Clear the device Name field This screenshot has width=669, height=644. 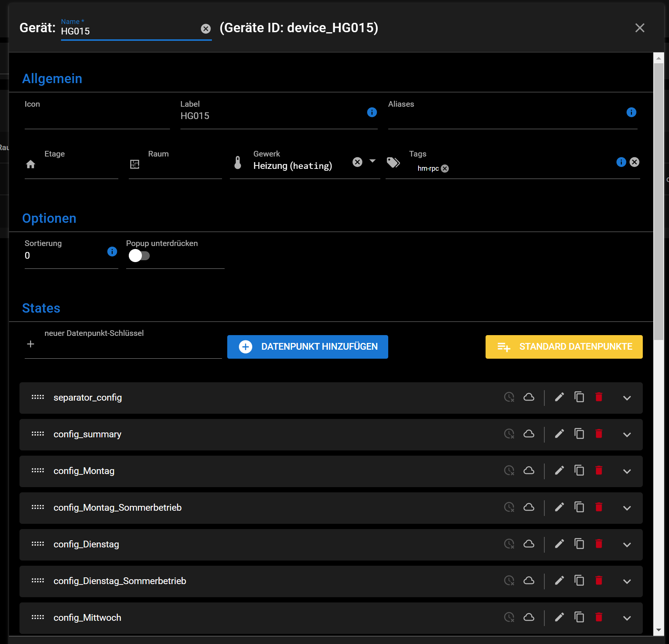[206, 29]
